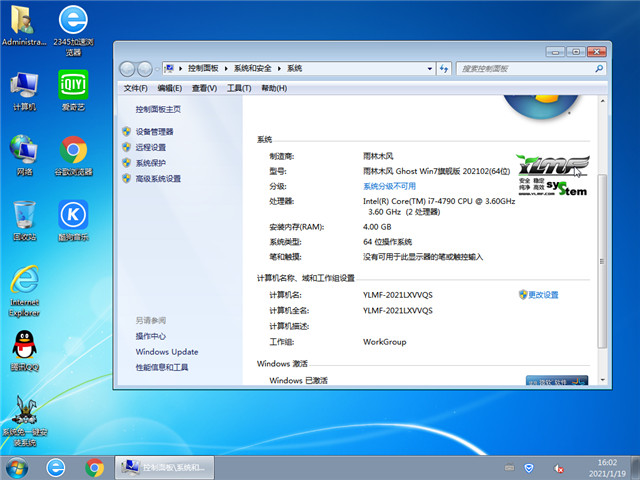The width and height of the screenshot is (640, 480).
Task: Open 远程设置 link
Action: pos(151,147)
